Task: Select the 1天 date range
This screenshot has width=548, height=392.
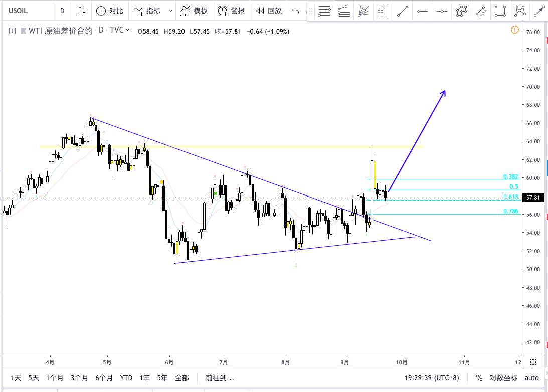Action: pos(16,378)
